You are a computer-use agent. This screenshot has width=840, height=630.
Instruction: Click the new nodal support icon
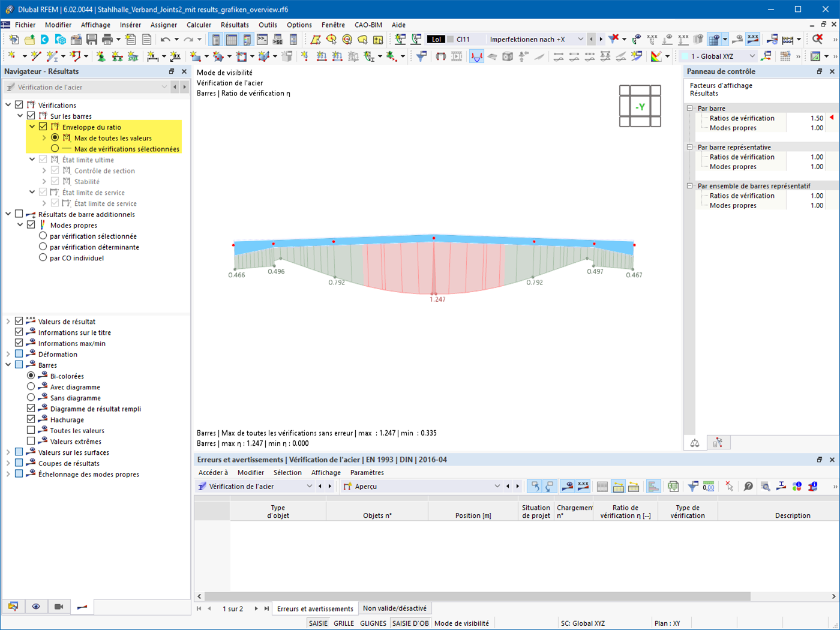click(x=101, y=56)
